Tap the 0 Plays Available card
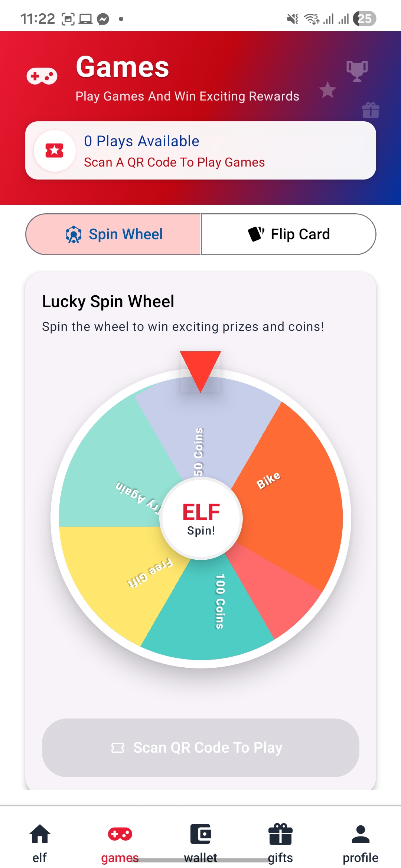Image resolution: width=401 pixels, height=868 pixels. (x=200, y=151)
